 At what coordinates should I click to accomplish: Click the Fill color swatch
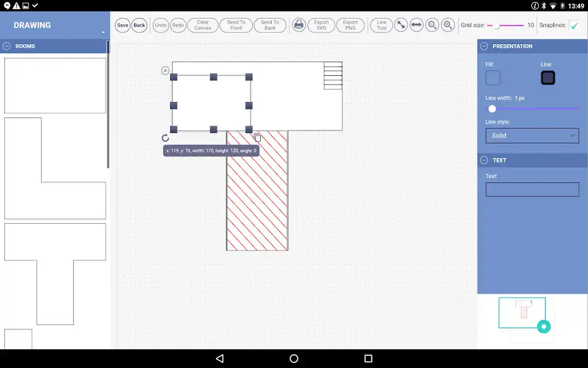[x=492, y=78]
